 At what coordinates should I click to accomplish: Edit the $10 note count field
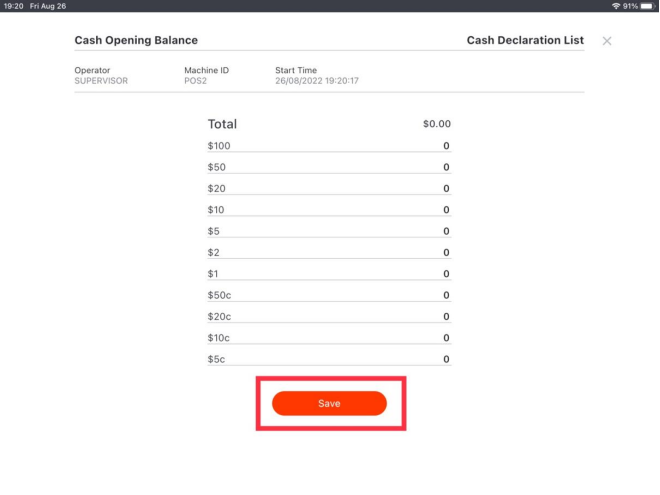(329, 210)
